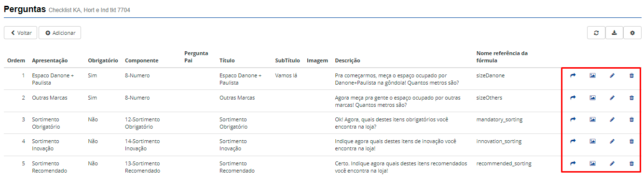Click the Nome referência da fórmula header
Viewport: 644px width, 175px height.
pyautogui.click(x=502, y=57)
